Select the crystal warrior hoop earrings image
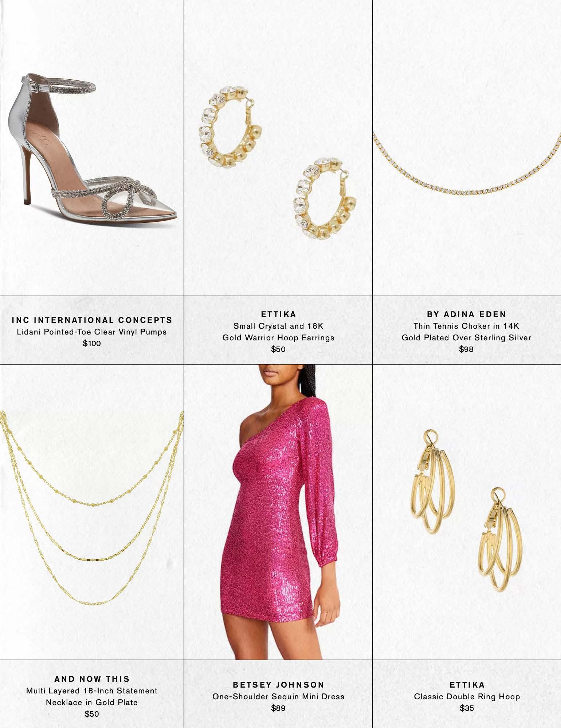Viewport: 561px width, 728px height. tap(278, 163)
